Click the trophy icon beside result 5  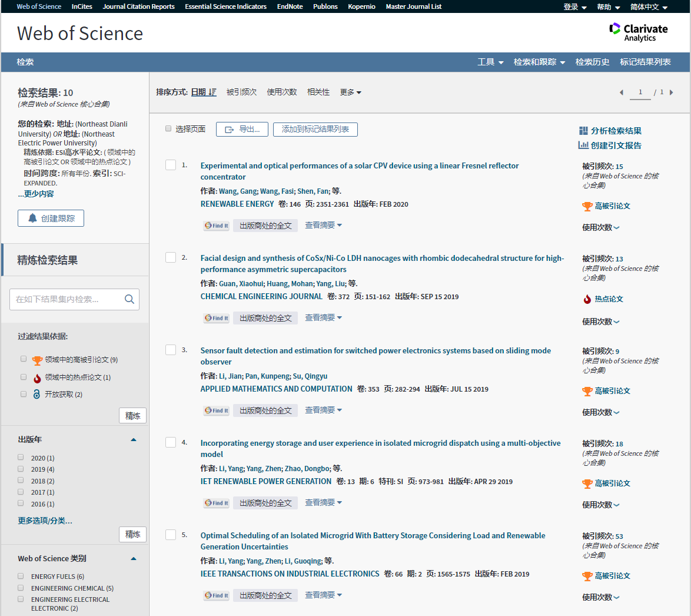pyautogui.click(x=587, y=577)
